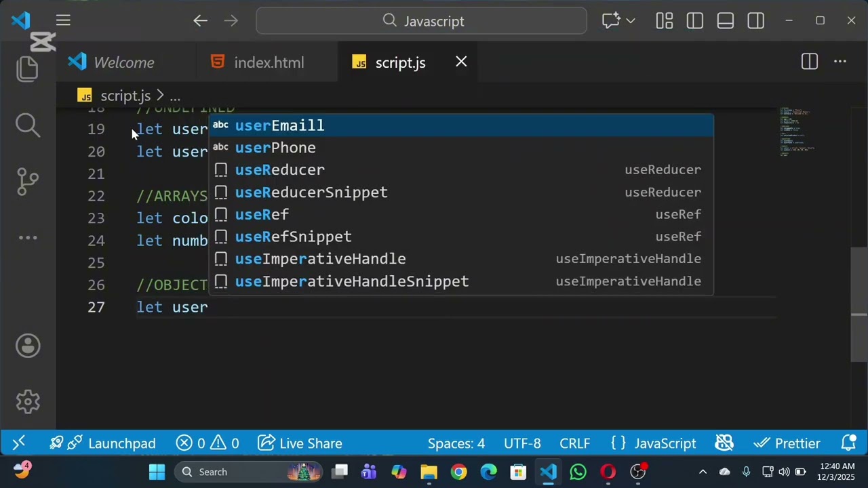This screenshot has width=868, height=488.
Task: Click the microphone tray icon
Action: [746, 472]
